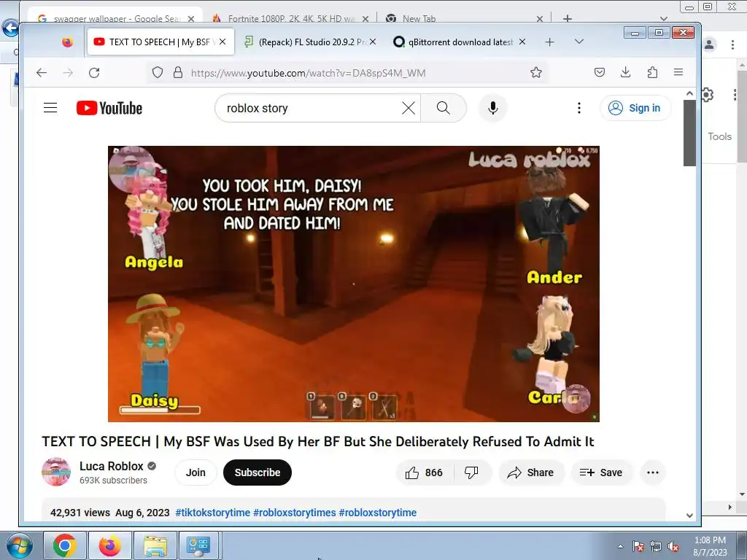Switch to swagger wallpaper tab in Chrome
This screenshot has height=560, width=747.
[117, 18]
